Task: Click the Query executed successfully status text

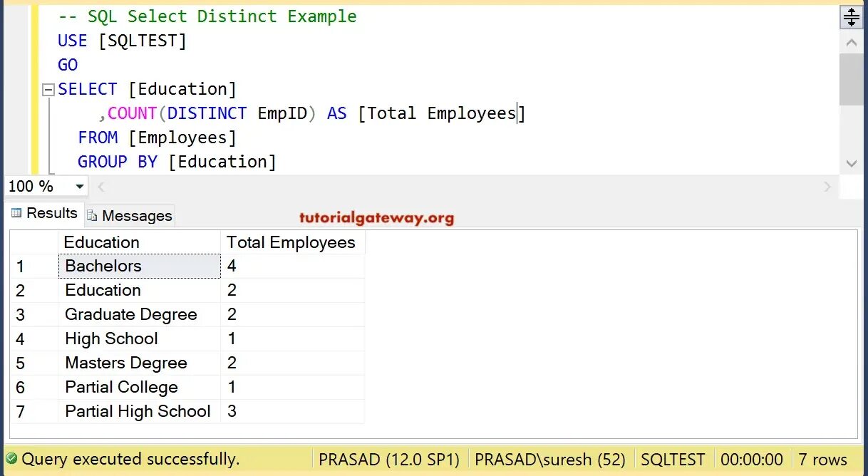Action: pos(130,460)
